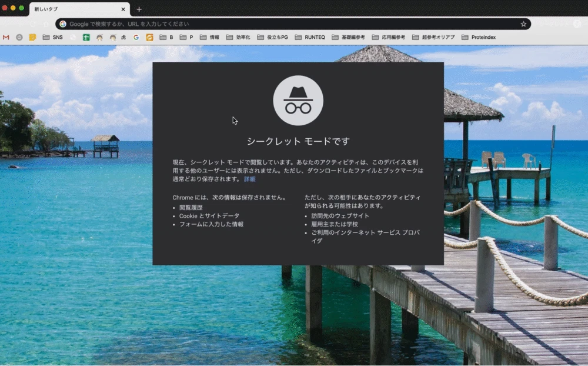Click the 雇用主または学校 bullet item
Image resolution: width=588 pixels, height=366 pixels.
tap(335, 224)
